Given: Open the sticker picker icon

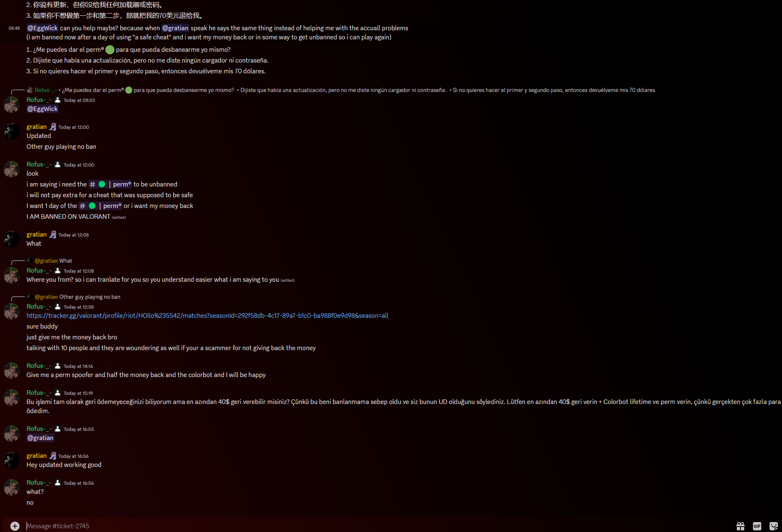Looking at the screenshot, I should pos(774,526).
